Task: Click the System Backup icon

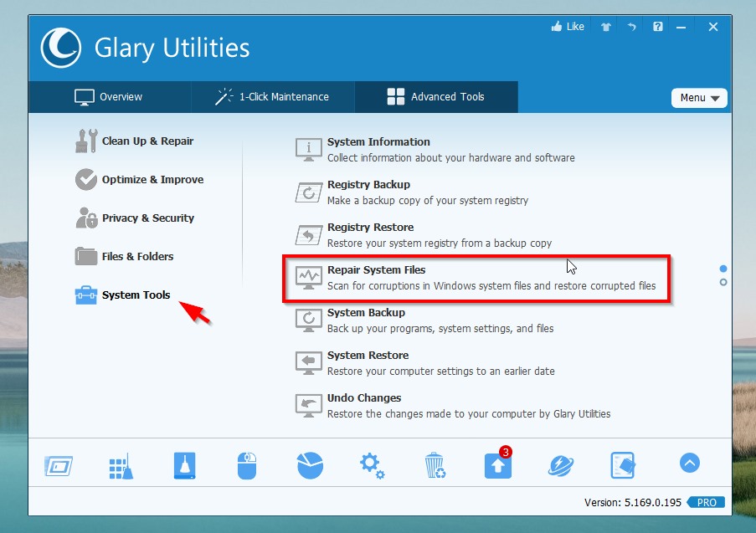Action: 309,320
